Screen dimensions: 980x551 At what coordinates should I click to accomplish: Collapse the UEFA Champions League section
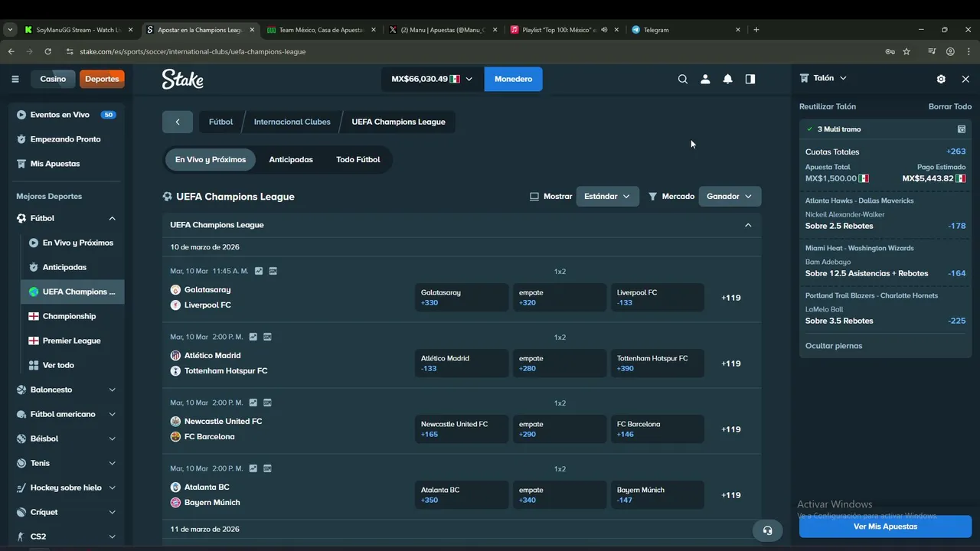click(748, 225)
